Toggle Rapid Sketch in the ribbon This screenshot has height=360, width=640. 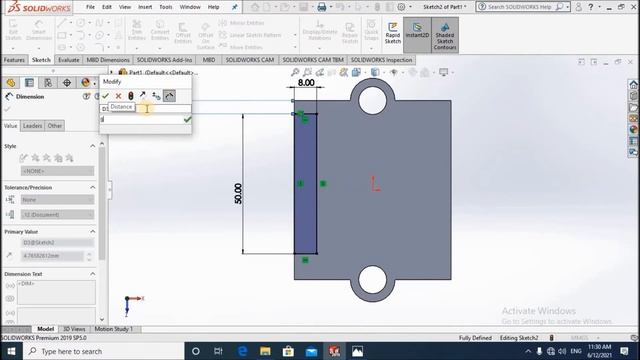[393, 33]
